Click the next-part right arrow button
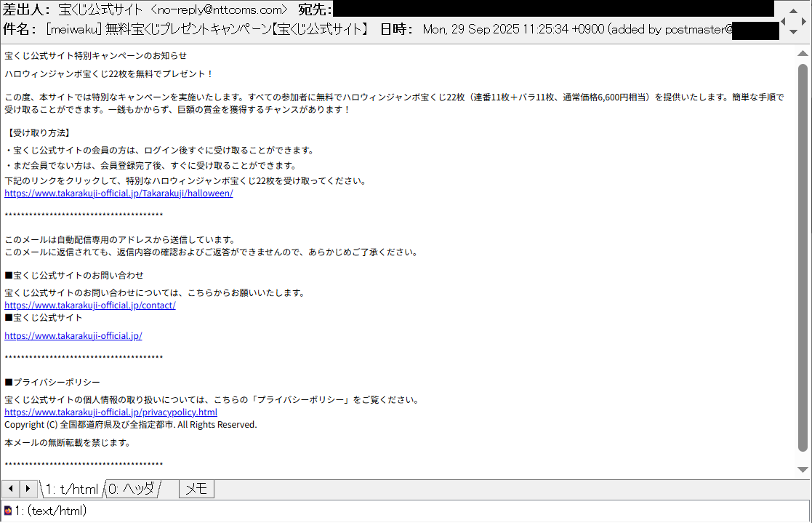The height and width of the screenshot is (523, 812). pos(28,489)
